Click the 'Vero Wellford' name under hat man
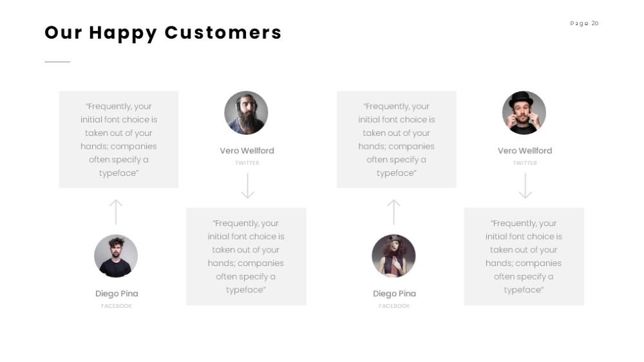 coord(525,151)
